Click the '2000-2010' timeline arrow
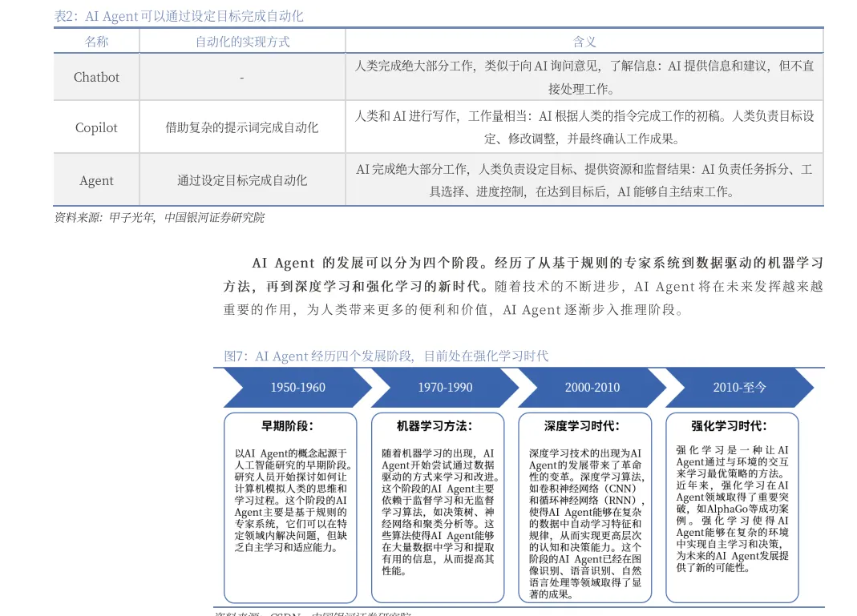857x616 pixels. 592,387
